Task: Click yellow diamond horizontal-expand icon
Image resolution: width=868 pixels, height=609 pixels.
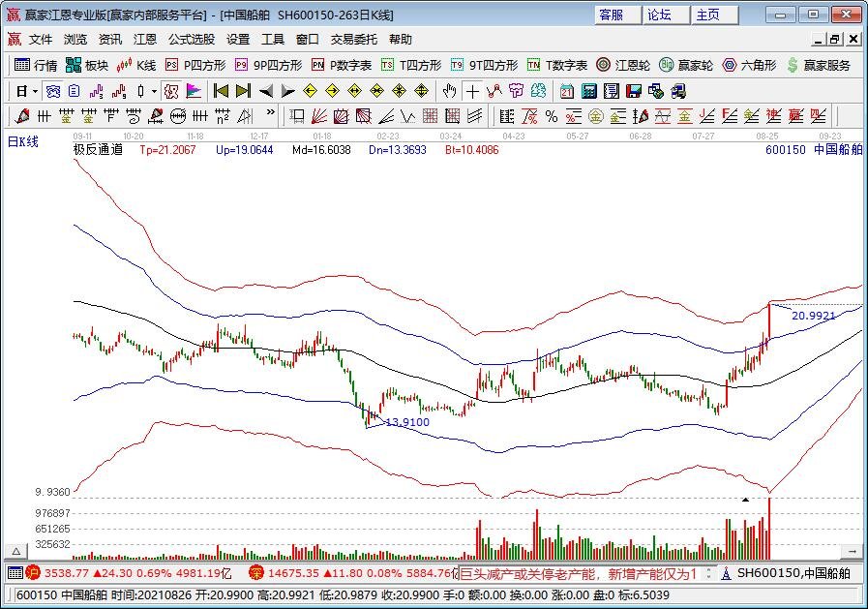Action: pos(354,91)
